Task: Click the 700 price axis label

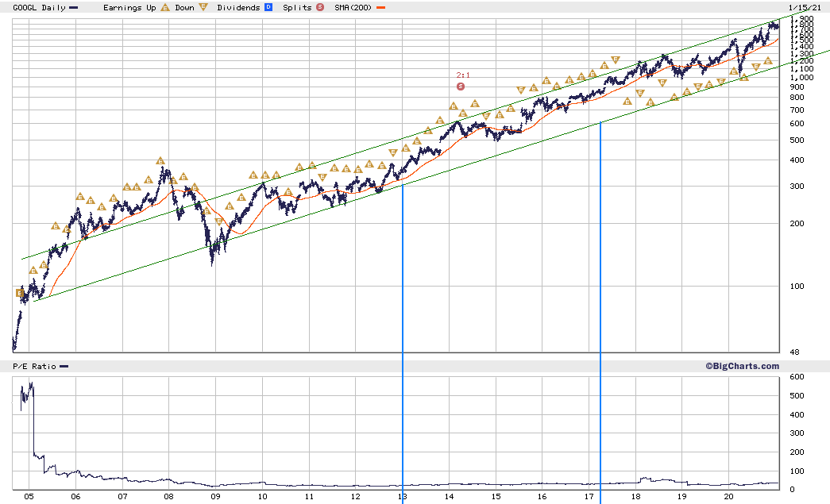Action: point(797,110)
